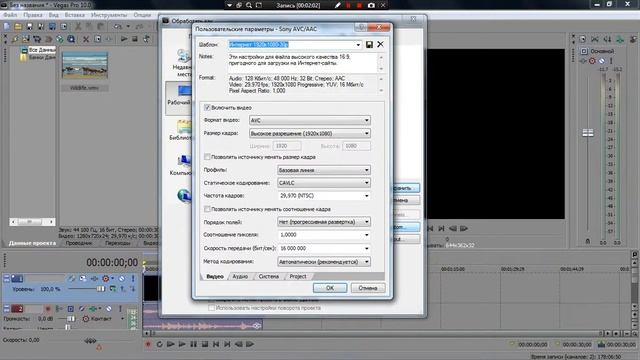Click the media preview play icon
Image resolution: width=640 pixels, height=360 pixels.
[x=124, y=39]
